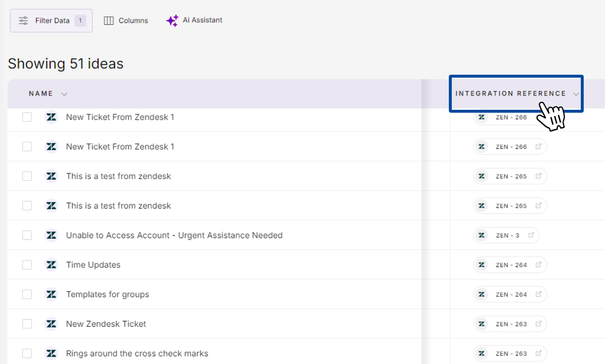605x364 pixels.
Task: Click the Zendesk icon beside "New Ticket From Zendesk 1"
Action: [x=51, y=117]
